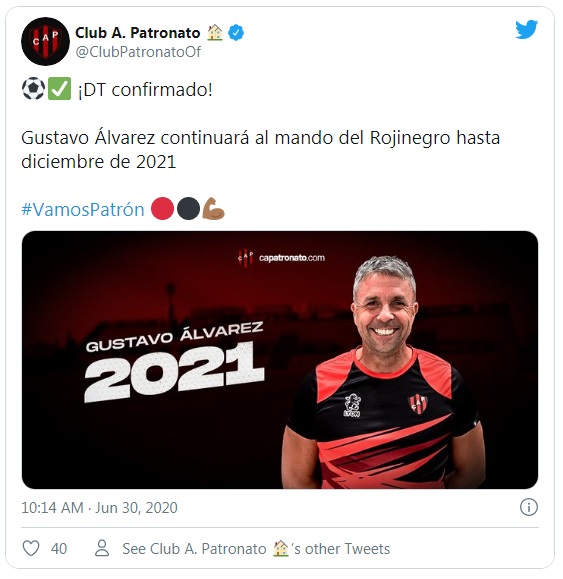Image resolution: width=563 pixels, height=579 pixels.
Task: Click the soccer ball emoji
Action: [33, 89]
